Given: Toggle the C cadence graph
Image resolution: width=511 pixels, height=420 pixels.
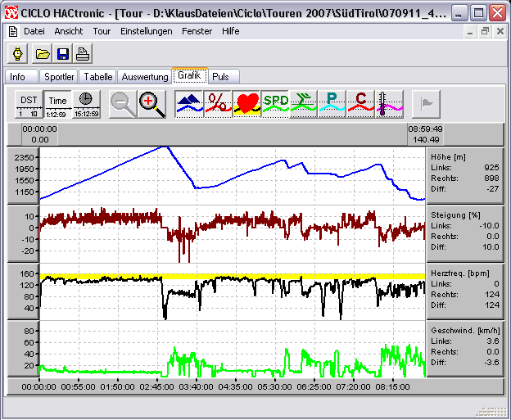Looking at the screenshot, I should 361,105.
